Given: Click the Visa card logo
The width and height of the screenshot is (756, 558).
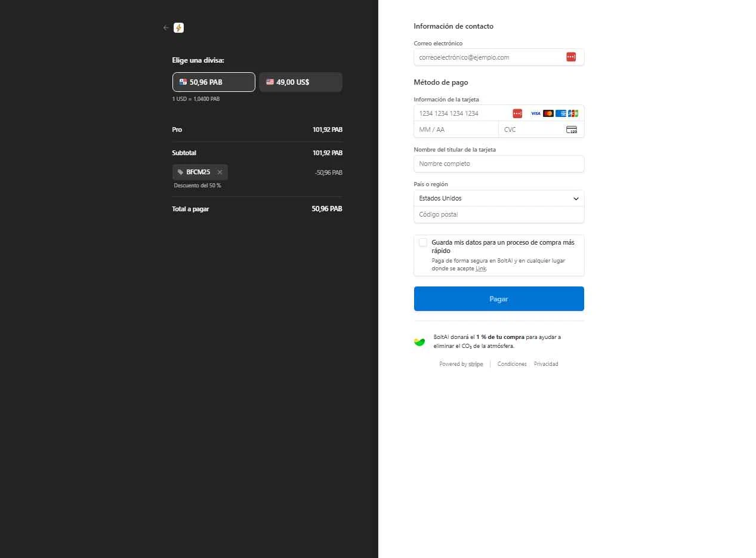Looking at the screenshot, I should (x=536, y=113).
